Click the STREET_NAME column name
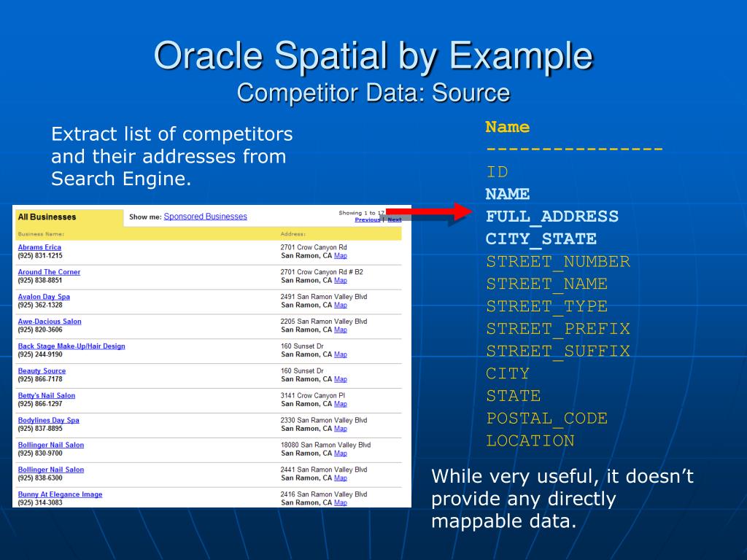Viewport: 747px width, 560px height. tap(547, 284)
